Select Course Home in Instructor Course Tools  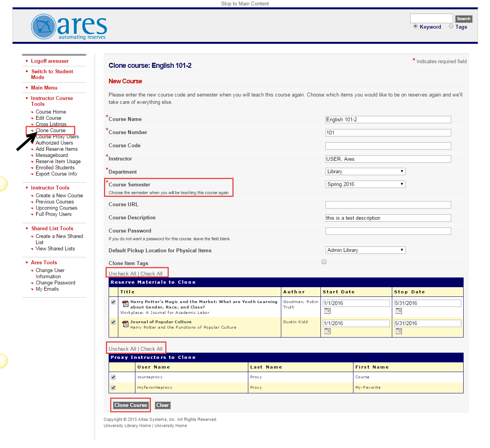pos(50,112)
